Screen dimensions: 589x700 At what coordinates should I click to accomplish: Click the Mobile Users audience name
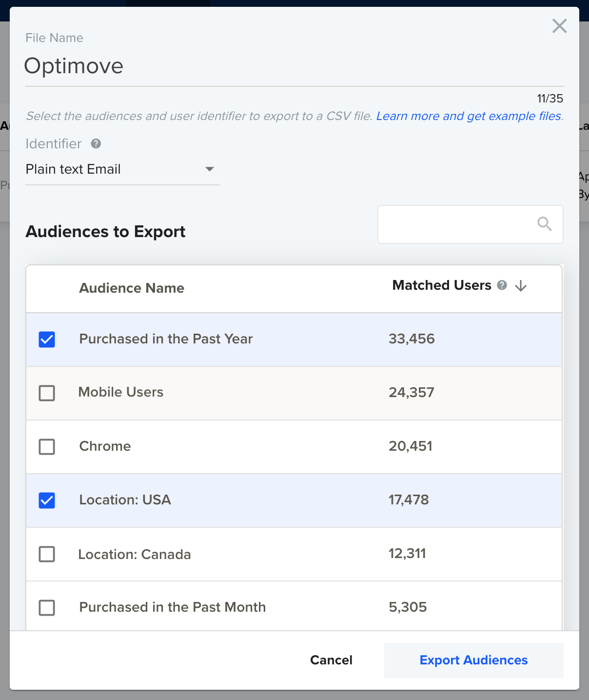(x=121, y=392)
